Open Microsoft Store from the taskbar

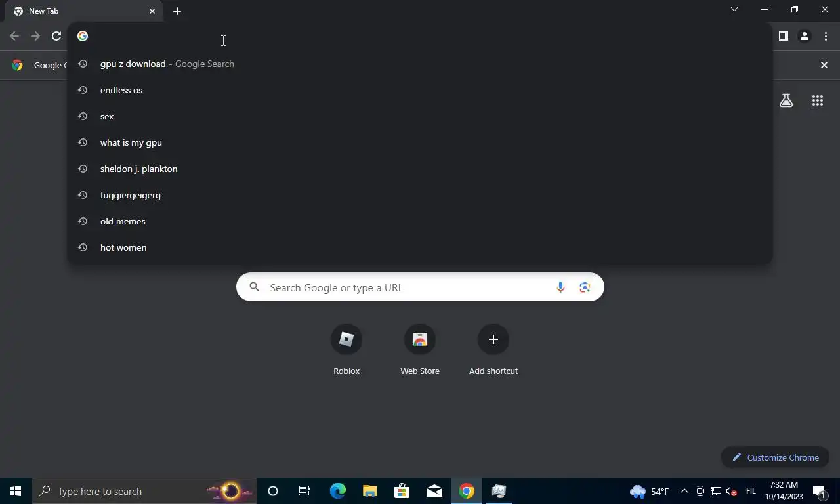pyautogui.click(x=402, y=491)
